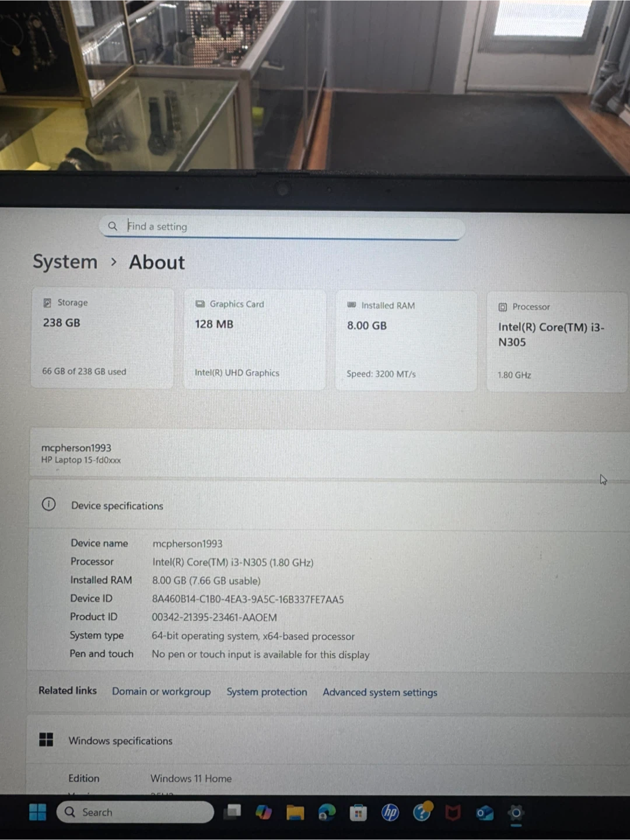This screenshot has height=840, width=630.
Task: Collapse the Device specifications section
Action: (329, 505)
